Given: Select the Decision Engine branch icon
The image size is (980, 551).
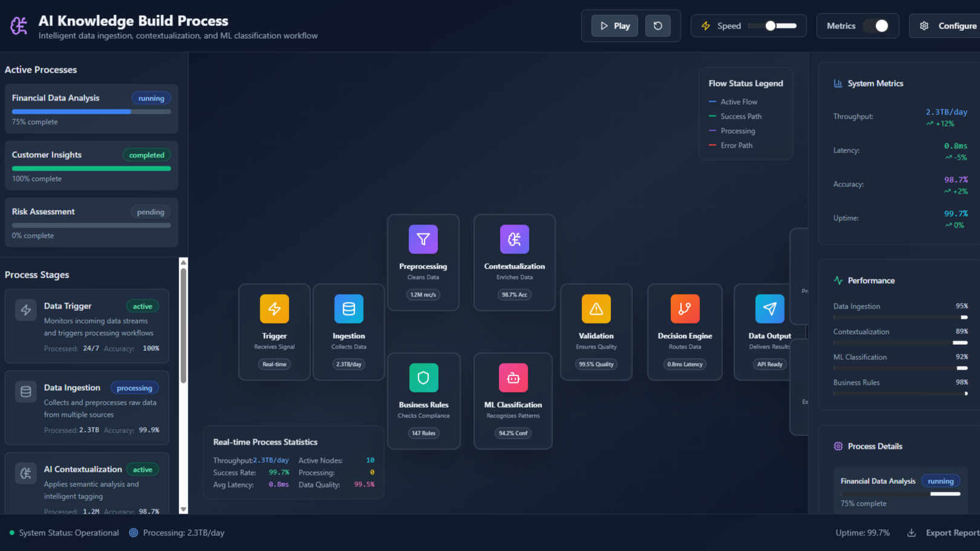Looking at the screenshot, I should coord(685,309).
